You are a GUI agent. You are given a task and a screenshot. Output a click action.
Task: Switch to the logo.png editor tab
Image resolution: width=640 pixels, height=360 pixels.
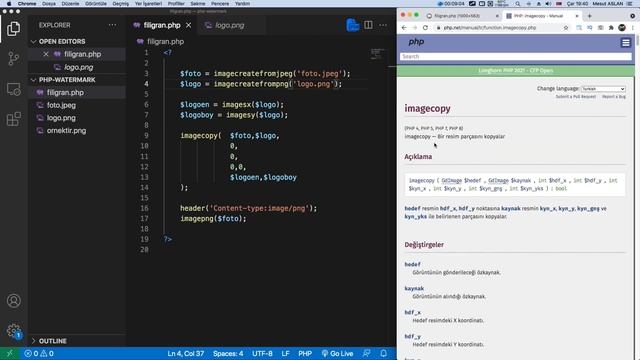tap(230, 25)
